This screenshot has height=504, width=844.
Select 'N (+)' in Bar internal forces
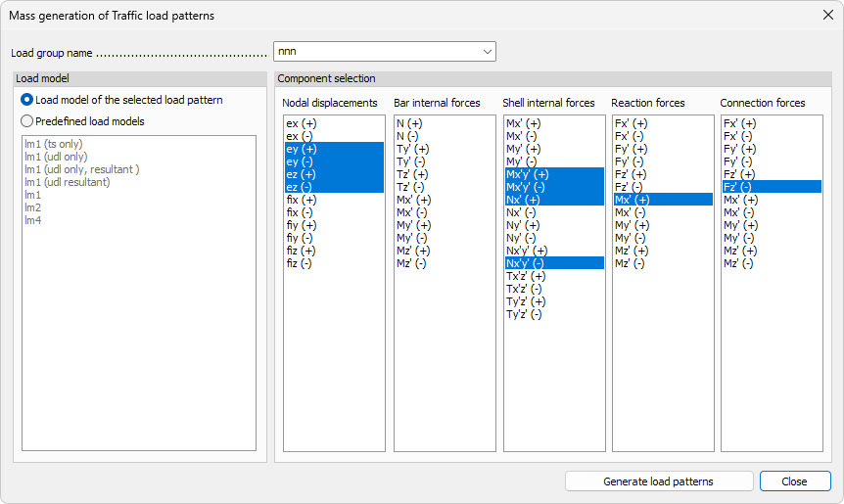click(x=409, y=123)
